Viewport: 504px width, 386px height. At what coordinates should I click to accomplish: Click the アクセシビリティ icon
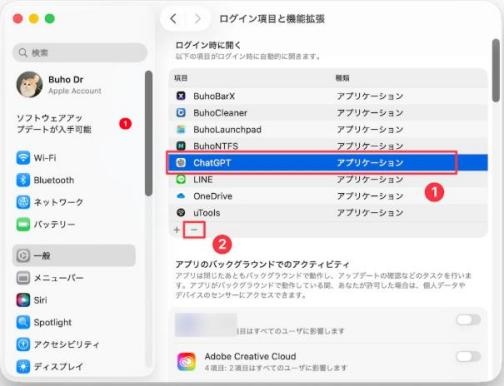pos(23,344)
